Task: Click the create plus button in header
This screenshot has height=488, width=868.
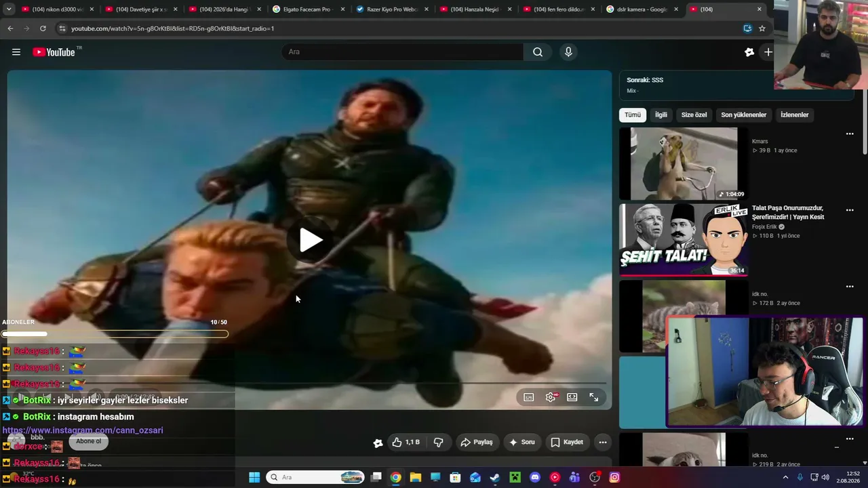Action: tap(768, 52)
